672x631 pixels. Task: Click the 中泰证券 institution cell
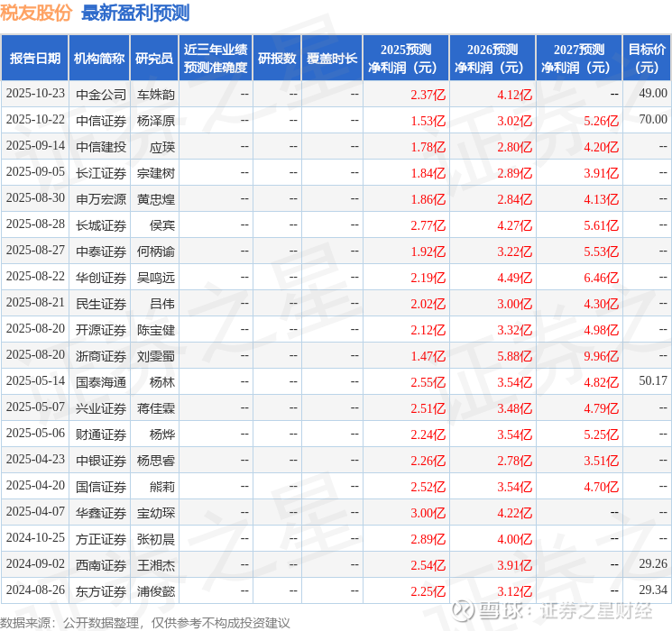(x=101, y=251)
